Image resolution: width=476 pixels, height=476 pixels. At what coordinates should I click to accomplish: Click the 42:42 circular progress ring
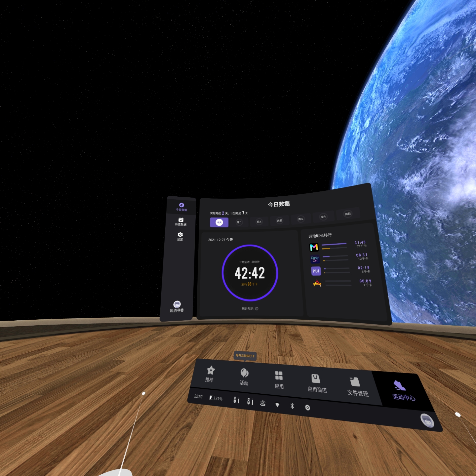250,273
